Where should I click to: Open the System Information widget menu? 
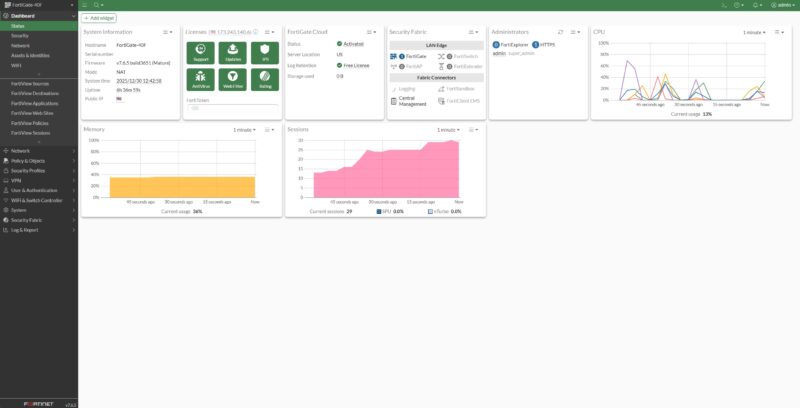167,32
